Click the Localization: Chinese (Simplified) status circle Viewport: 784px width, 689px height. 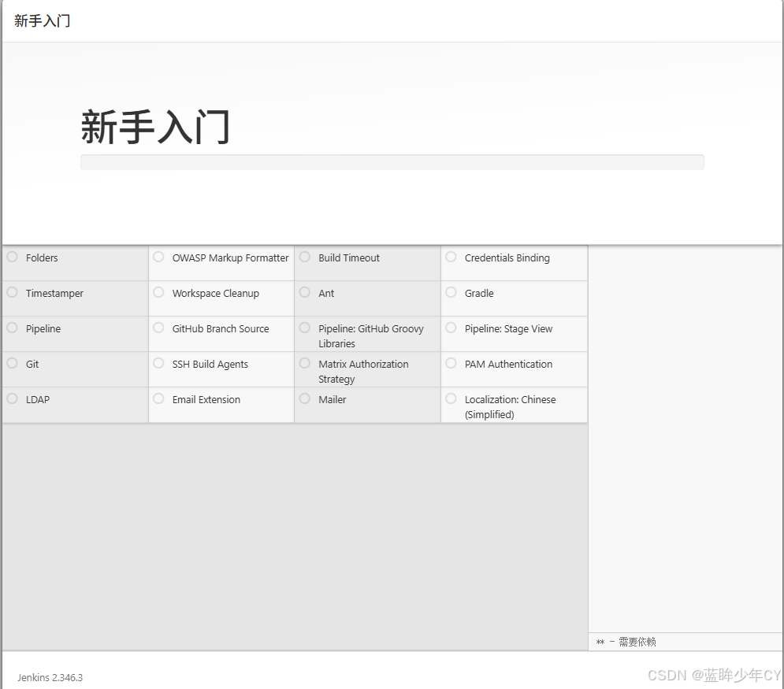pyautogui.click(x=451, y=398)
